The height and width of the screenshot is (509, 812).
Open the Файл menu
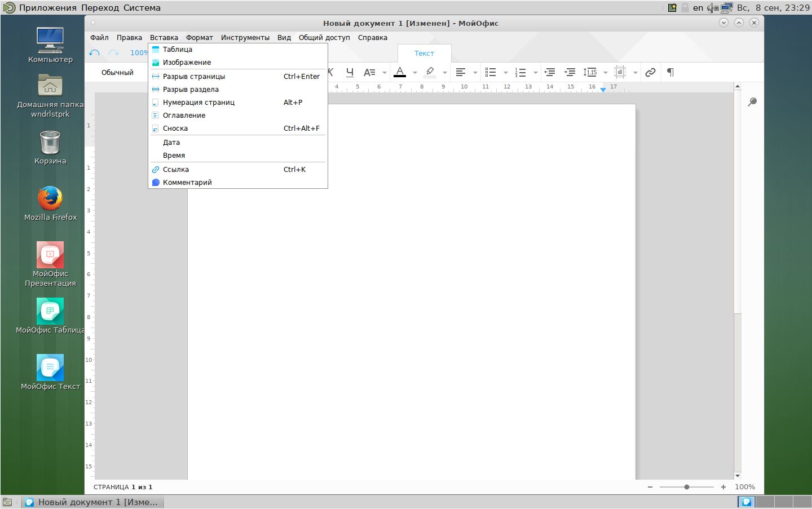pos(99,38)
